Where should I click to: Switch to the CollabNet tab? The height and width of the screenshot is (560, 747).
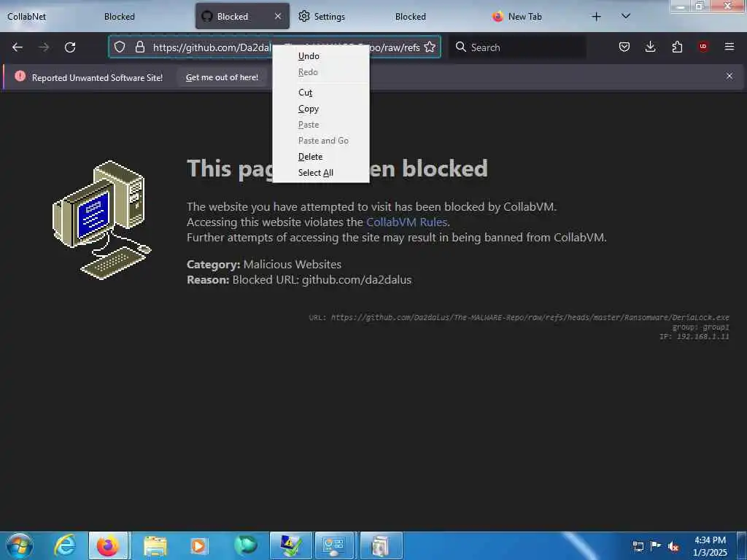(x=27, y=17)
